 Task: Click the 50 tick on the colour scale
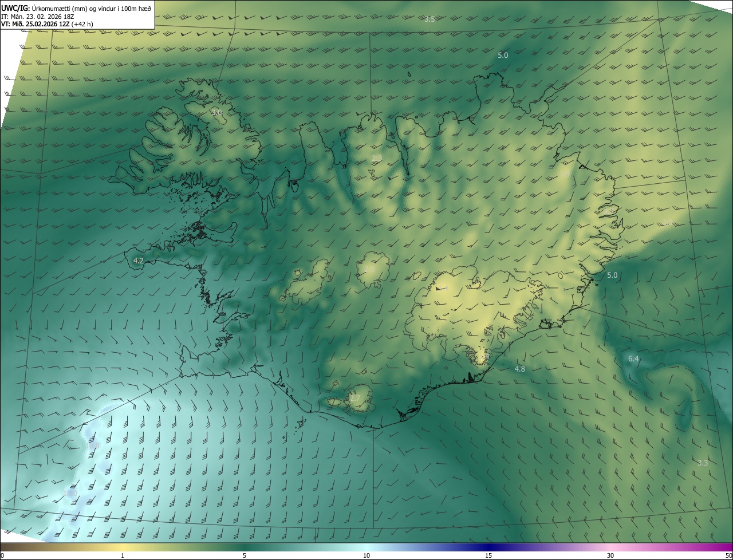coord(728,555)
